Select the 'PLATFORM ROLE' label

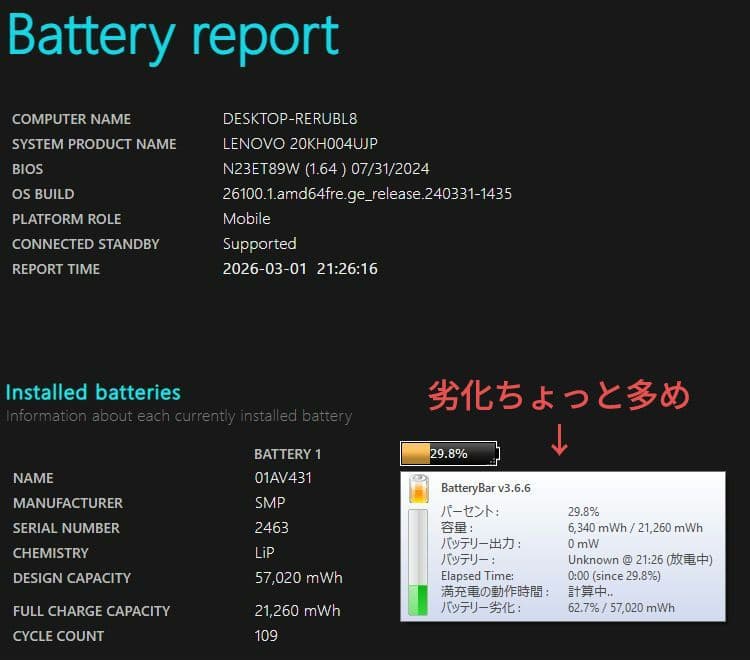66,219
